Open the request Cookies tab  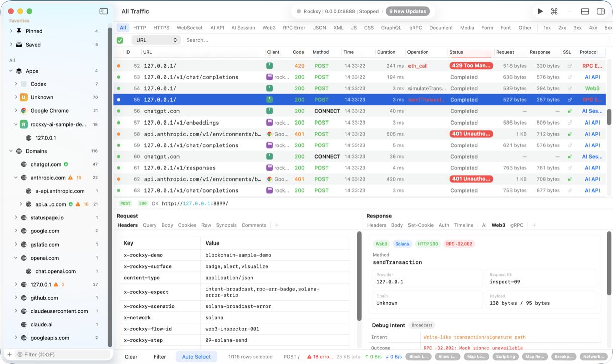tap(187, 225)
